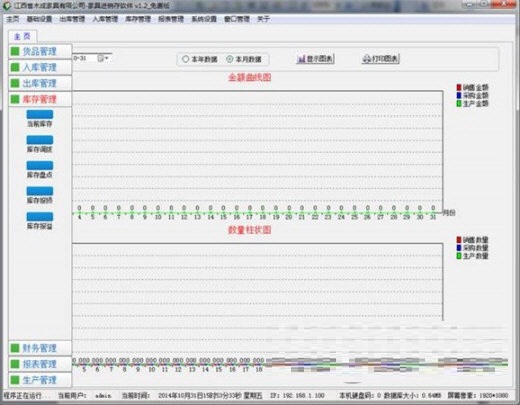Click the green 生产数量 legend swatch
Screen dimensions: 520x405
pyautogui.click(x=459, y=256)
